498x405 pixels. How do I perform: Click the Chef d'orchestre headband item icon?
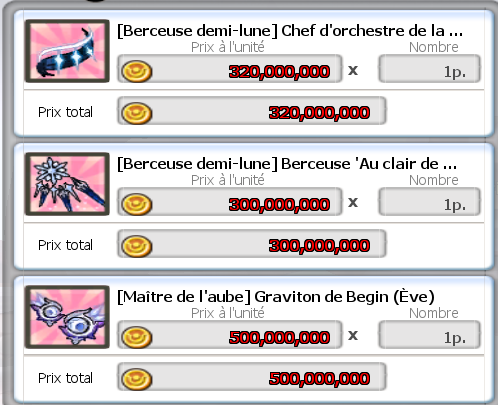(67, 51)
